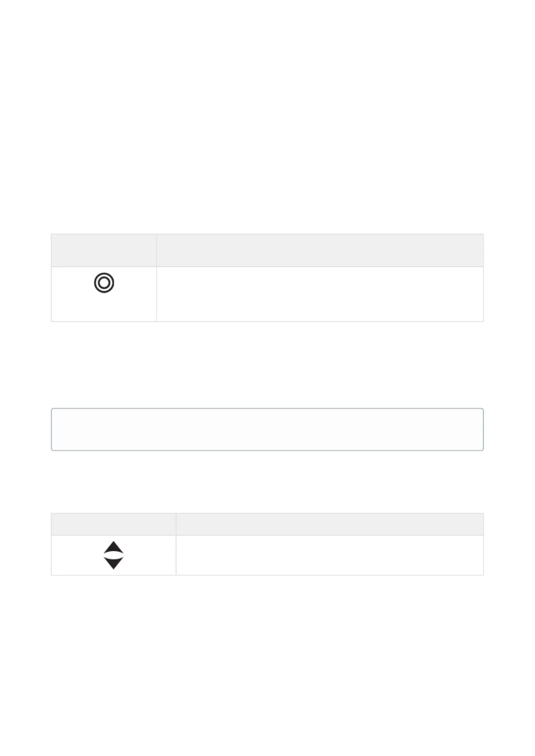The image size is (535, 756).
Task: Click blank space below the circle icon in its cell
Action: 104,308
